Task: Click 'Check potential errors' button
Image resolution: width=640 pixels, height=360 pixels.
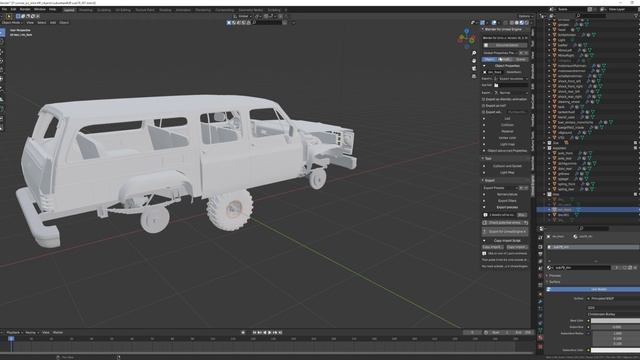Action: 505,223
